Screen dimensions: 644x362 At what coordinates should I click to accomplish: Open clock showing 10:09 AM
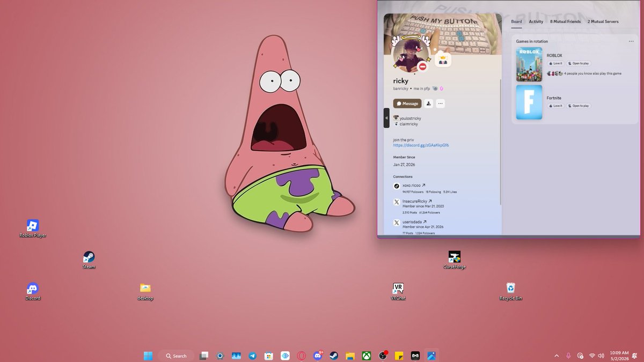[x=619, y=356]
